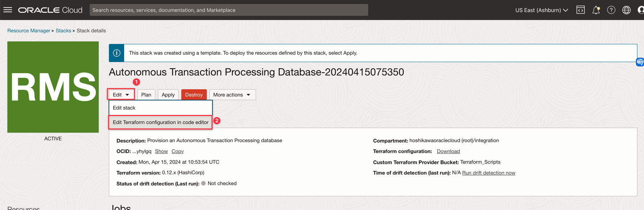The image size is (644, 210).
Task: Expand the More actions dropdown
Action: (232, 95)
